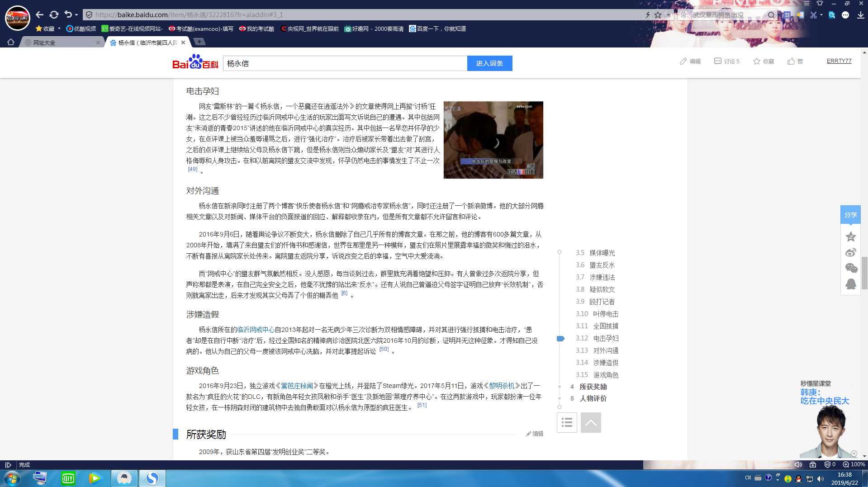The image size is (868, 487).
Task: Click the undo close-tab arrow icon
Action: (68, 14)
